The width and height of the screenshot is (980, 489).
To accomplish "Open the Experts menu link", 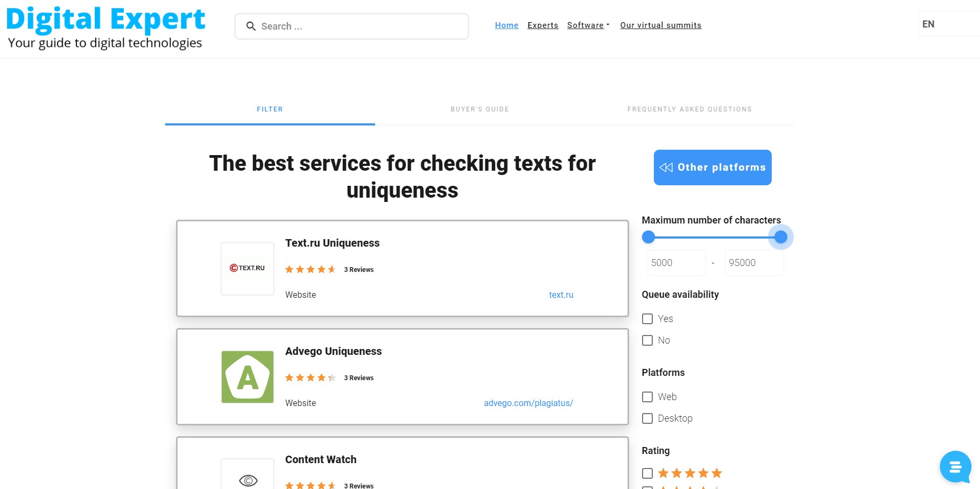I will pyautogui.click(x=542, y=25).
